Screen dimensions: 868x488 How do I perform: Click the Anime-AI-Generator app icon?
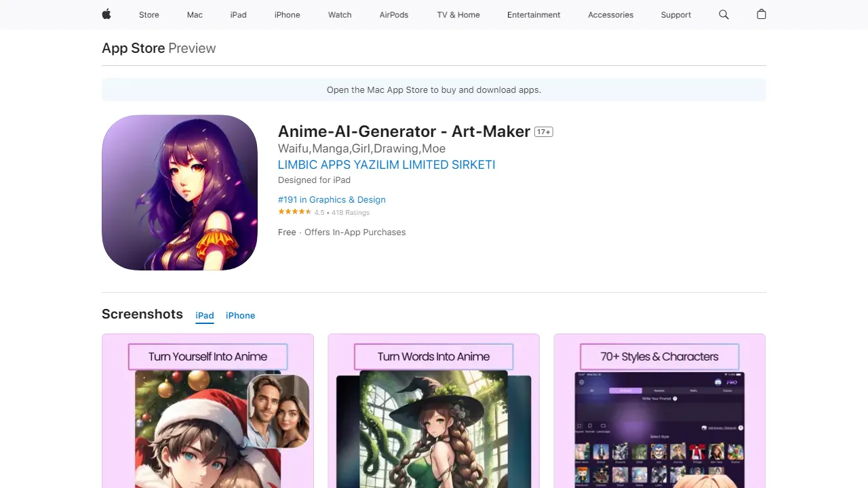coord(180,192)
